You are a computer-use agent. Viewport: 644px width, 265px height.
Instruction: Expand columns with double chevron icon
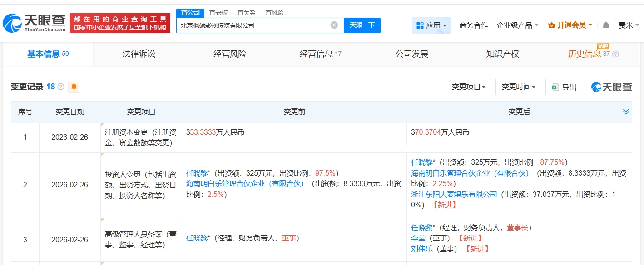[626, 112]
